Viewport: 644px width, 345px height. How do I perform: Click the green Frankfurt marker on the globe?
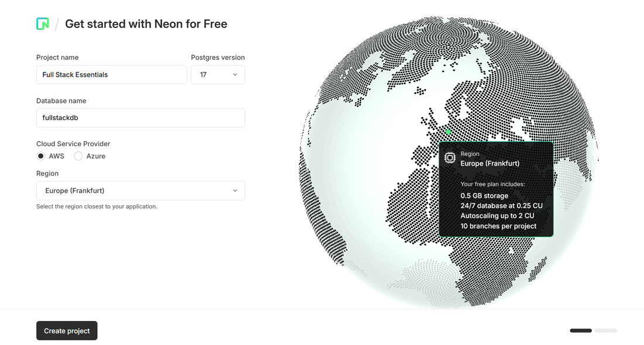(448, 132)
